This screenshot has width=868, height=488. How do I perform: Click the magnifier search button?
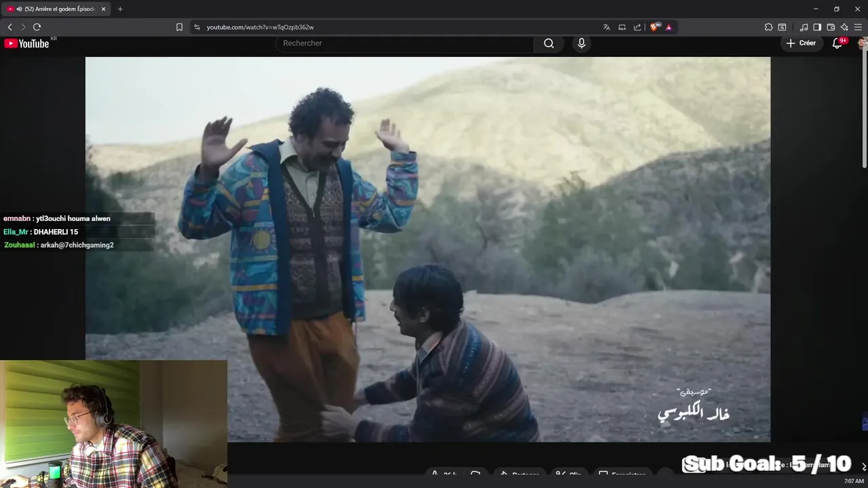coord(549,43)
